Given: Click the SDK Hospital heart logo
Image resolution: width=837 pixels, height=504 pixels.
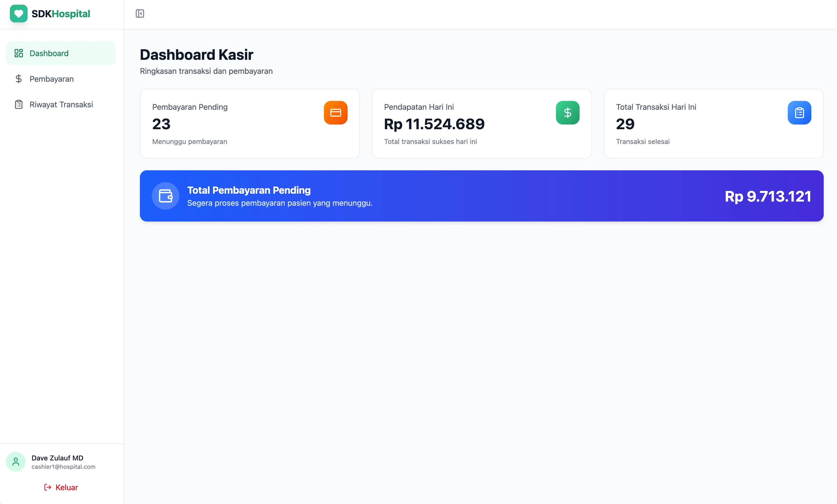Looking at the screenshot, I should [x=19, y=14].
